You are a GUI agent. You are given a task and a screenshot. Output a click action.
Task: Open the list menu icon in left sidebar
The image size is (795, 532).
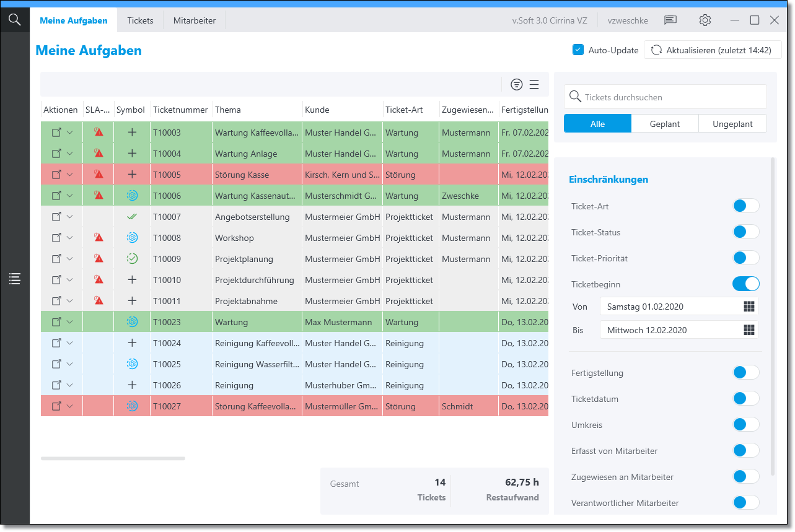coord(15,279)
